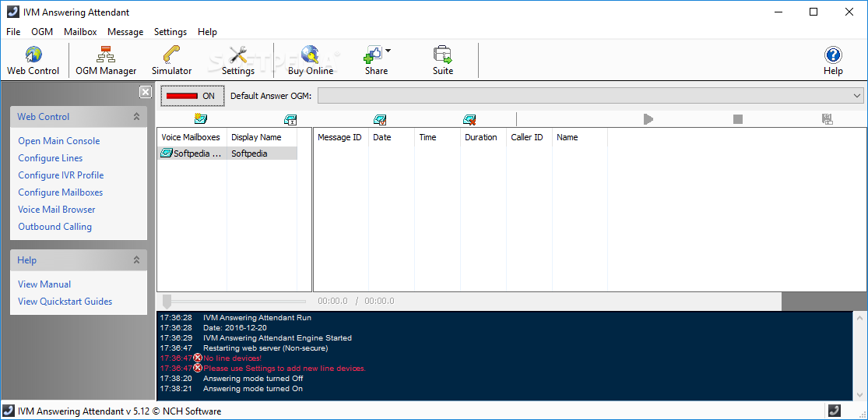This screenshot has height=420, width=868.
Task: Click the mailbox icon with red checkmark
Action: pos(380,119)
